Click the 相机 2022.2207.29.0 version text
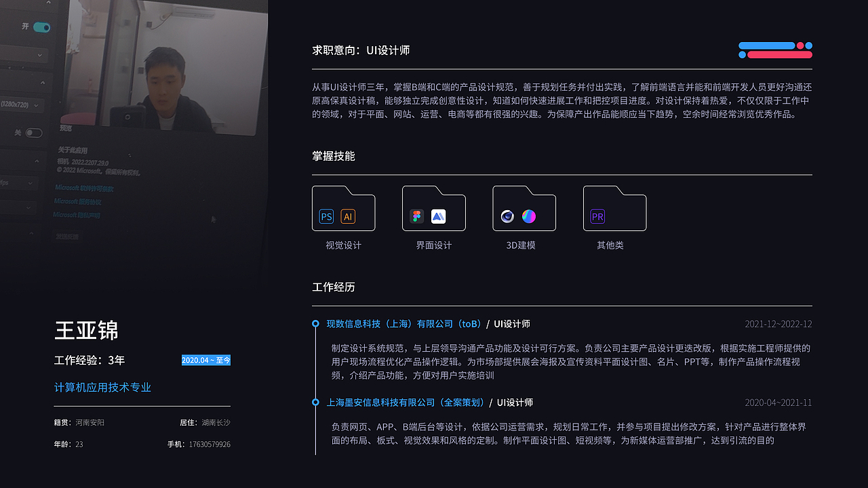The image size is (868, 488). [x=83, y=162]
